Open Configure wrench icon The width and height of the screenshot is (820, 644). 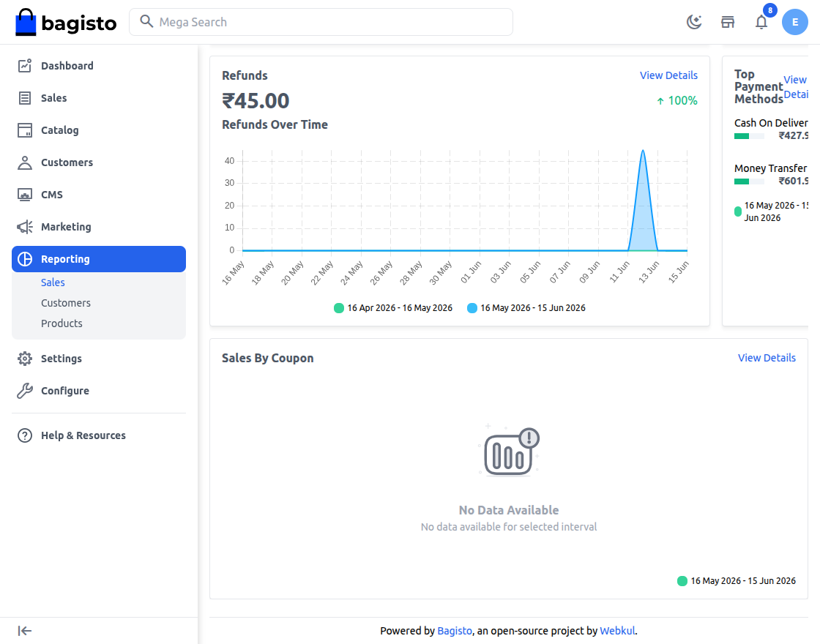point(25,391)
